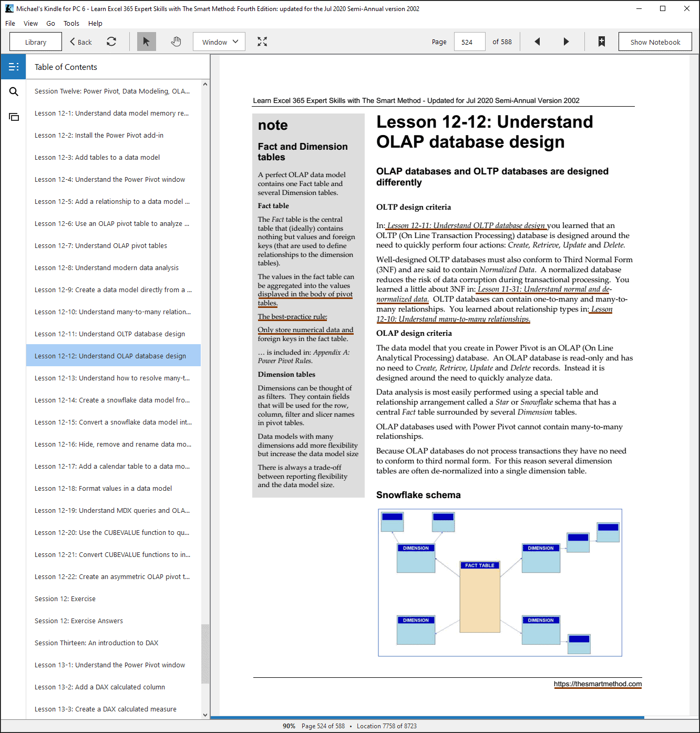Open Lesson 12-9 Create a data model entry
The height and width of the screenshot is (733, 700).
click(x=114, y=290)
